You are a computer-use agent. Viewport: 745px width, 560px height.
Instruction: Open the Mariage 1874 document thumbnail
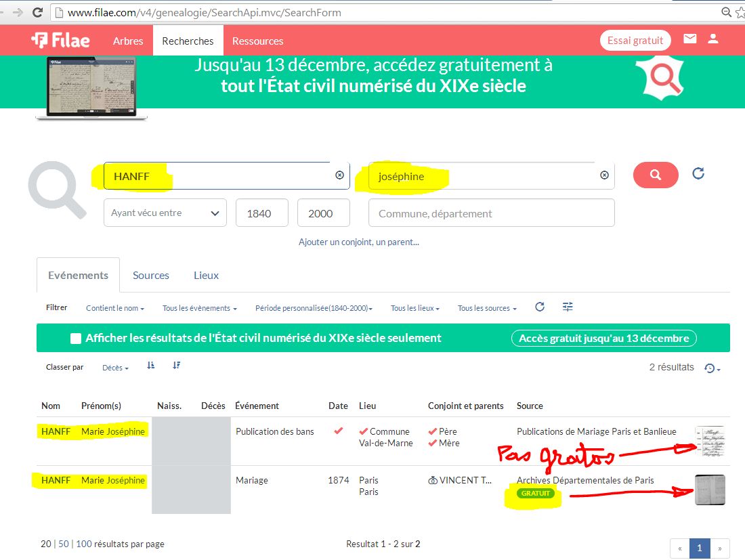tap(710, 490)
